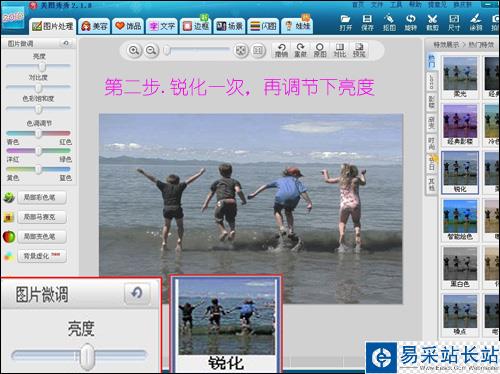Apply the 柔光 effect thumbnail
The height and width of the screenshot is (374, 500).
tap(460, 77)
